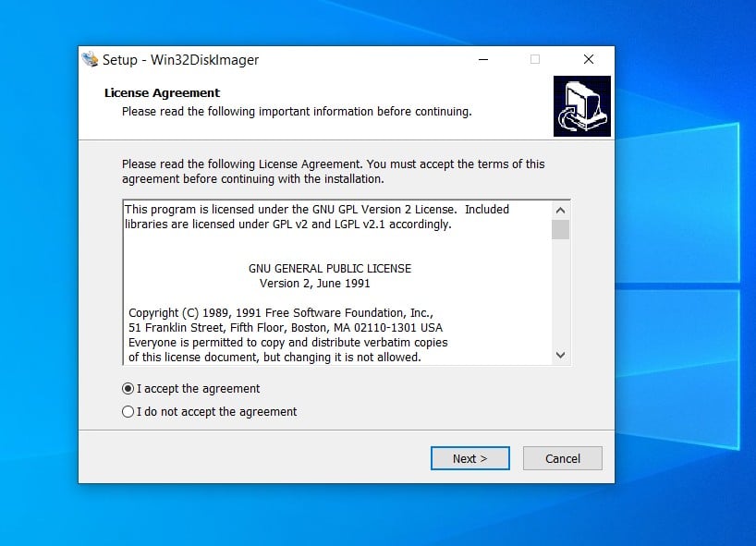Click the 'Copyright (C) 1989, 1991' line
The width and height of the screenshot is (756, 546).
(281, 313)
